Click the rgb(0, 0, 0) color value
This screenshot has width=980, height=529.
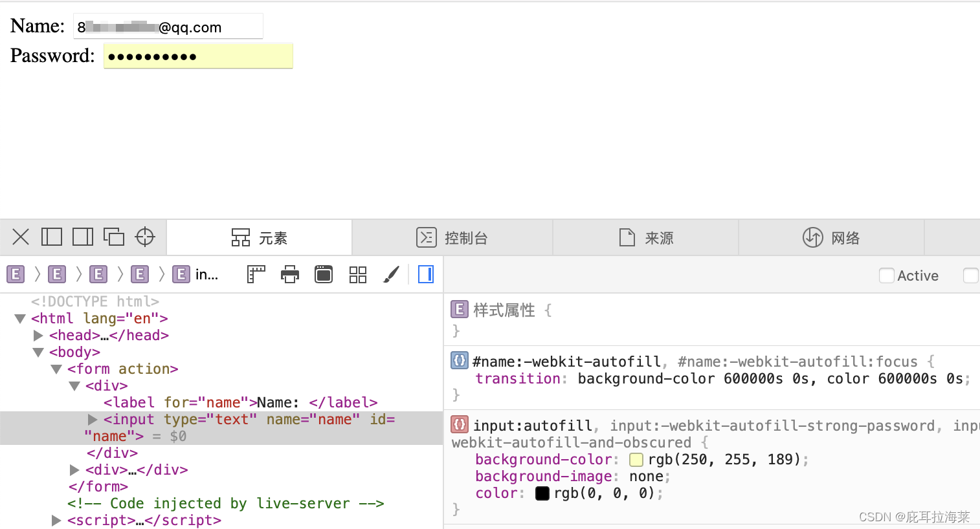point(605,493)
